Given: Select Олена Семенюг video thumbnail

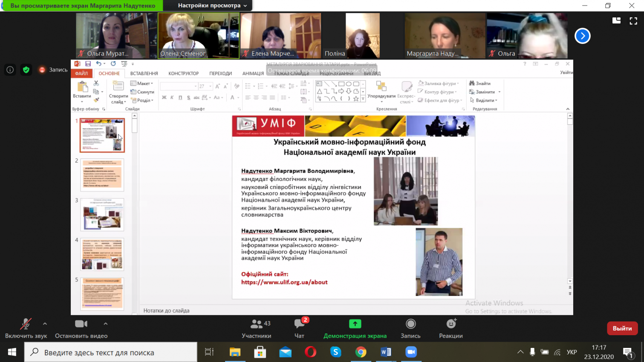Looking at the screenshot, I should point(199,35).
